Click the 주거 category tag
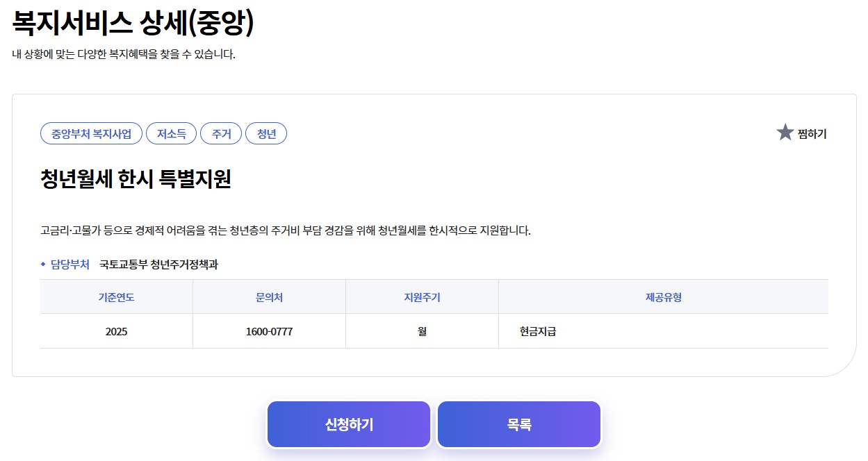 [221, 133]
